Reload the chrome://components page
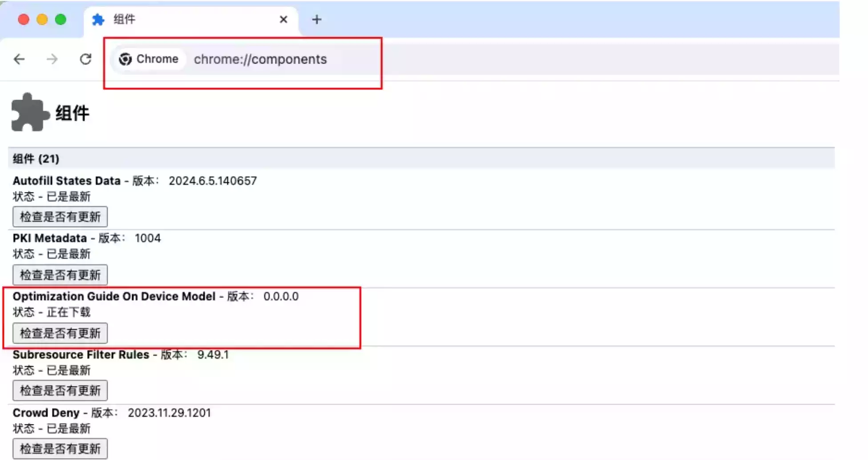The width and height of the screenshot is (868, 460). (x=85, y=59)
